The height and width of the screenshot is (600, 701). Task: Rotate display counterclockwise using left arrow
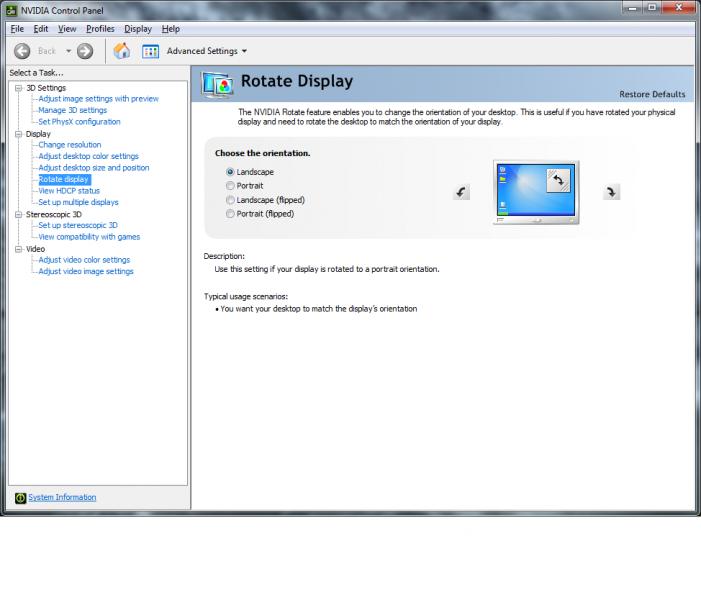[460, 193]
